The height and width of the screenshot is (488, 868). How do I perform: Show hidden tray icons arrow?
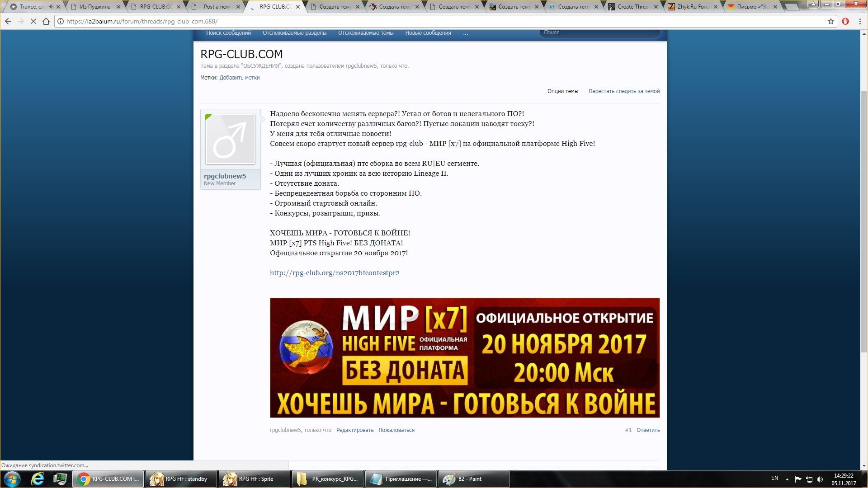tap(787, 479)
